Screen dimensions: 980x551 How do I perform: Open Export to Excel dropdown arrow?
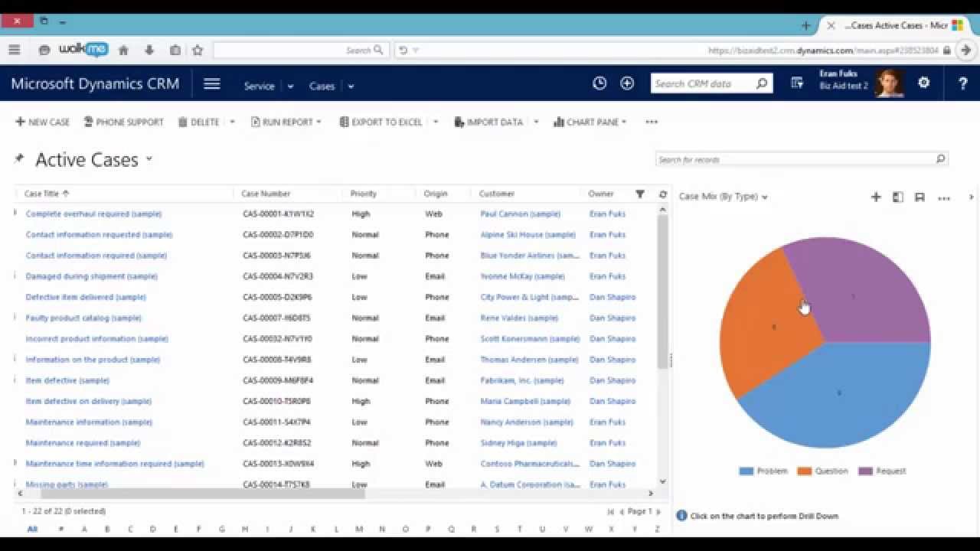(436, 122)
